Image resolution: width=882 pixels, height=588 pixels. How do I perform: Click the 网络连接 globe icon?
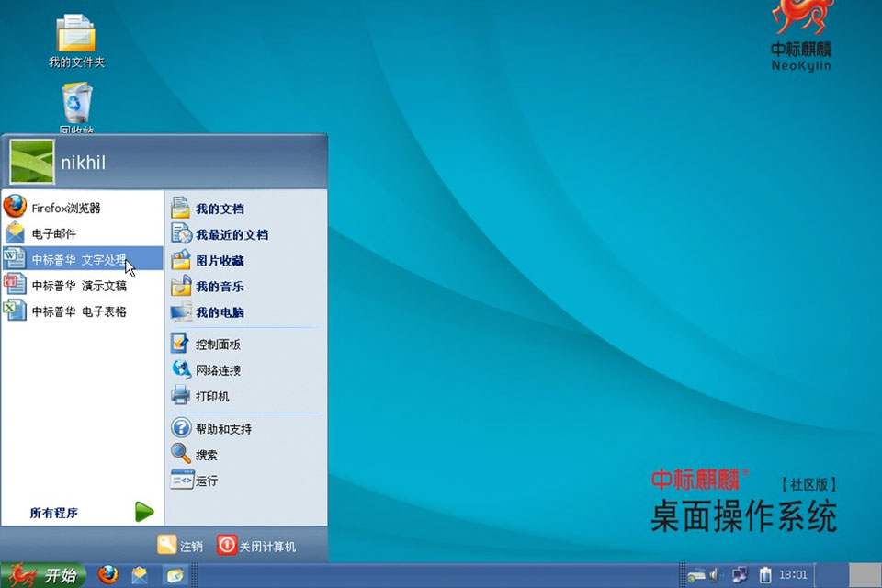click(181, 369)
